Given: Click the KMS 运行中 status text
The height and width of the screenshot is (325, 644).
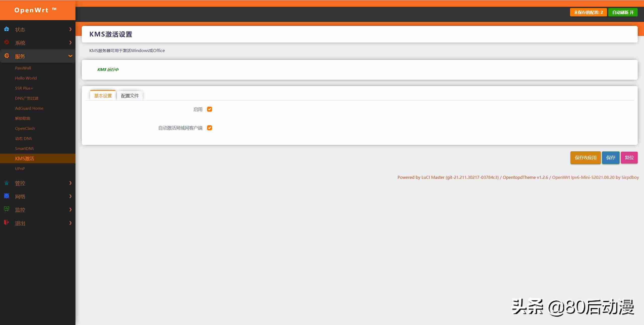Looking at the screenshot, I should click(x=108, y=69).
